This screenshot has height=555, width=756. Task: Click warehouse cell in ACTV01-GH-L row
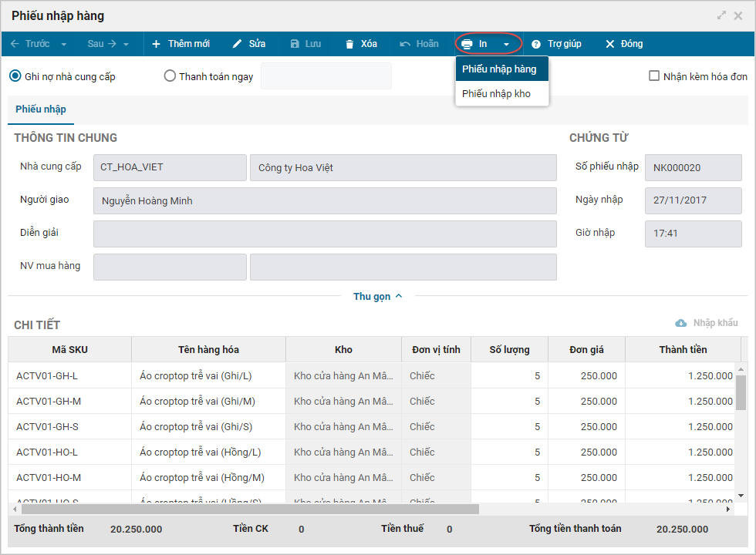(x=344, y=376)
